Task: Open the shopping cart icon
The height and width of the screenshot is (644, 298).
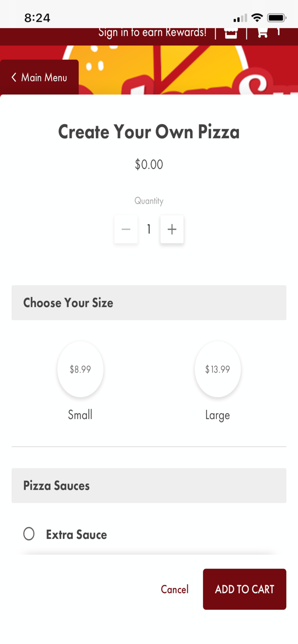Action: tap(262, 32)
